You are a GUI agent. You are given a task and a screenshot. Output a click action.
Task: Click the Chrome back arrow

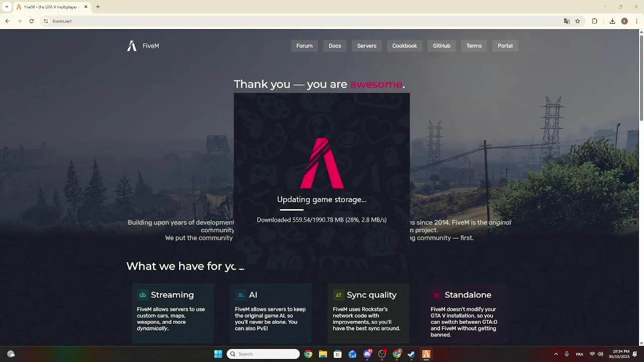click(x=8, y=21)
